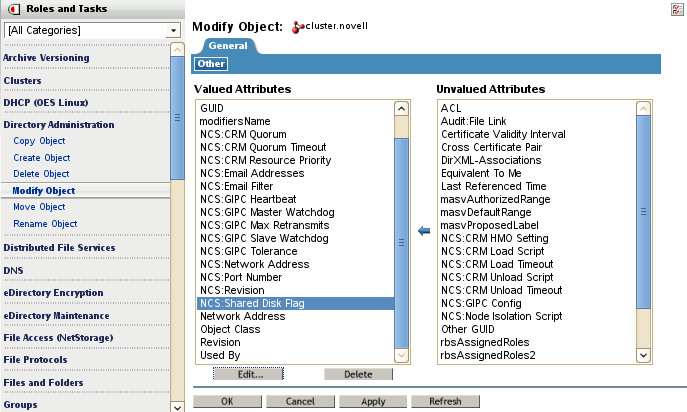Click the Valued Attributes scroll up arrow
The image size is (687, 412).
click(x=401, y=109)
